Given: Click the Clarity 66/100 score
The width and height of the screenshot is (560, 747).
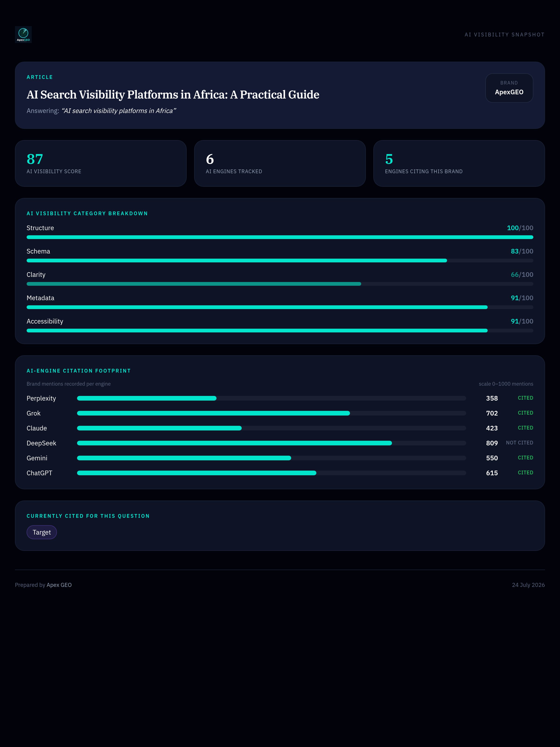Looking at the screenshot, I should 522,275.
